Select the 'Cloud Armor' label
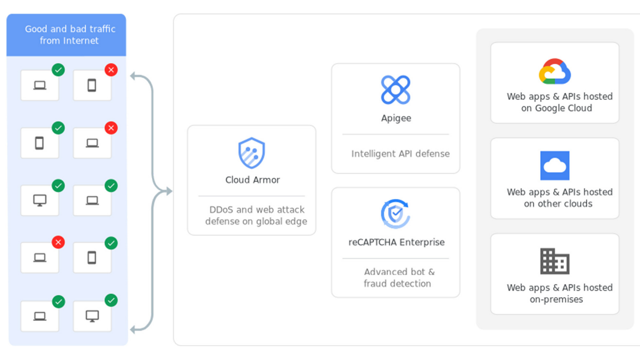640x364 pixels. (252, 180)
